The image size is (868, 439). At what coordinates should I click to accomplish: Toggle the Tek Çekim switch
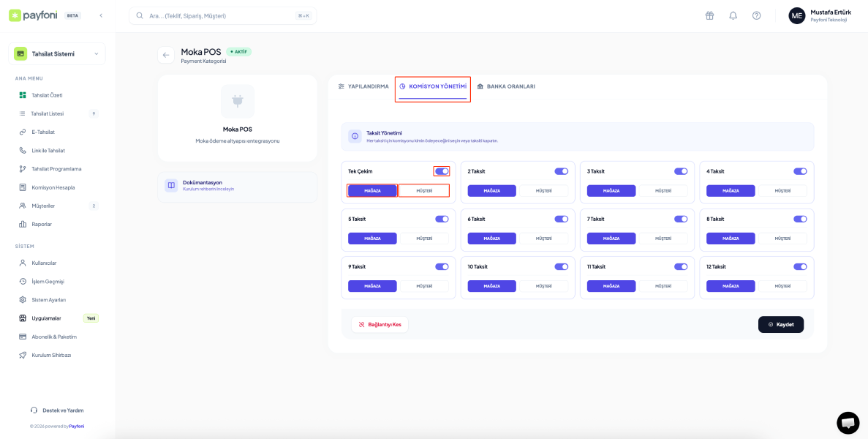pyautogui.click(x=442, y=171)
